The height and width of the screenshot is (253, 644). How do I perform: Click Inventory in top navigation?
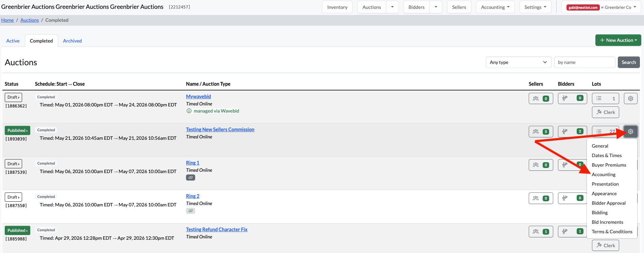337,7
